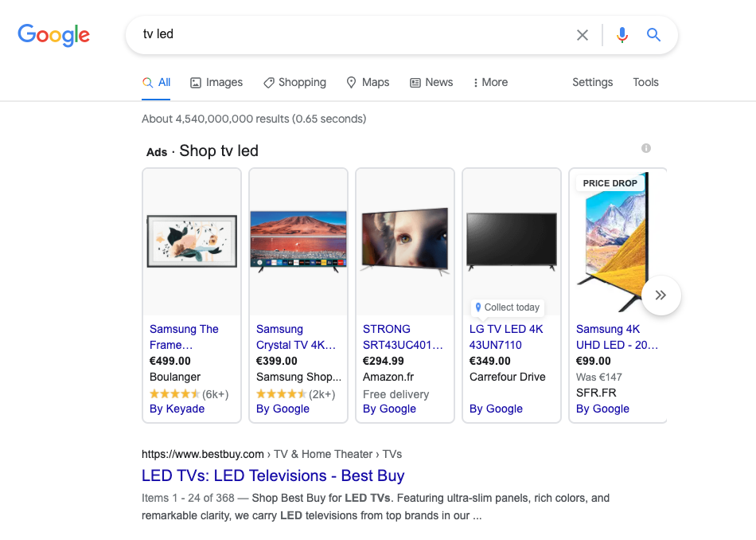Click the (6k+) star rating
The image size is (756, 540).
[x=189, y=394]
